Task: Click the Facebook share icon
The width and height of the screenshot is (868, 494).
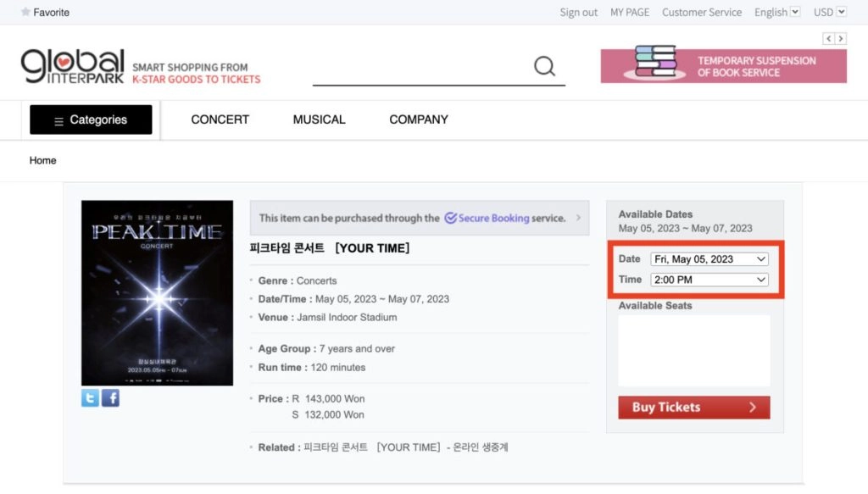Action: [110, 397]
